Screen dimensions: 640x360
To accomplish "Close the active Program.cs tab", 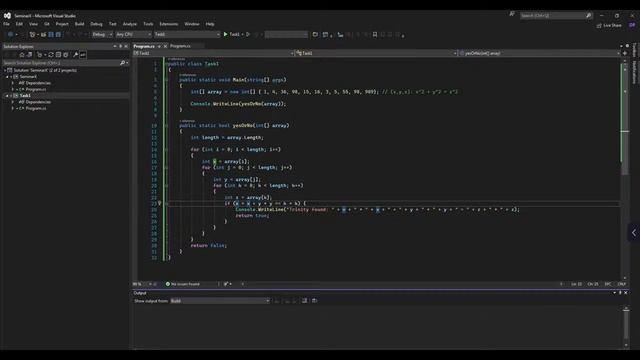I will click(x=165, y=47).
